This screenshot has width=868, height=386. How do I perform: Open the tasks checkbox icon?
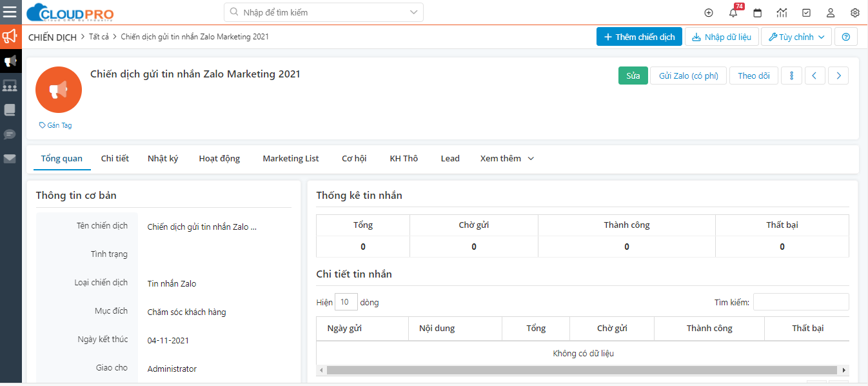tap(807, 12)
